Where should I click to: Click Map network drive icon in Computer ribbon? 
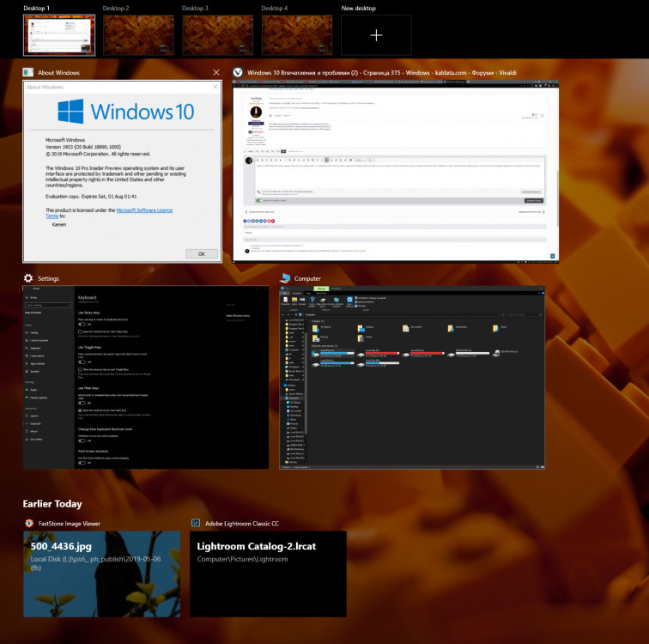tap(323, 301)
